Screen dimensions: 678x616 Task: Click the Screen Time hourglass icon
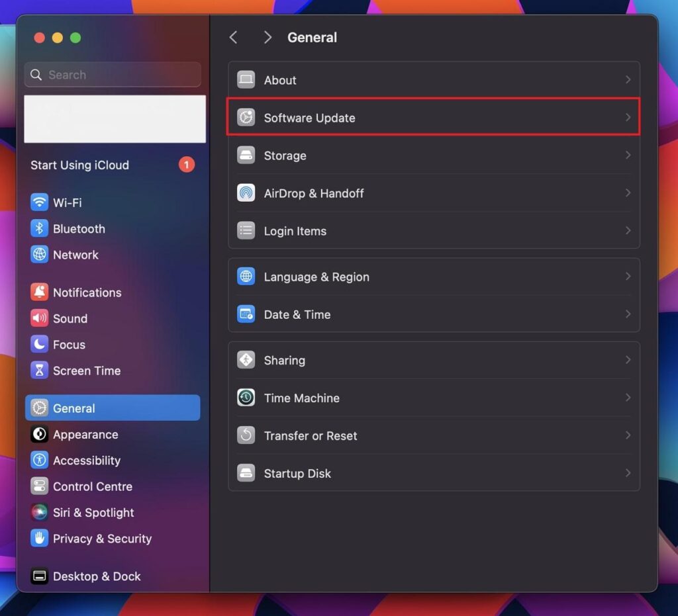click(x=39, y=371)
